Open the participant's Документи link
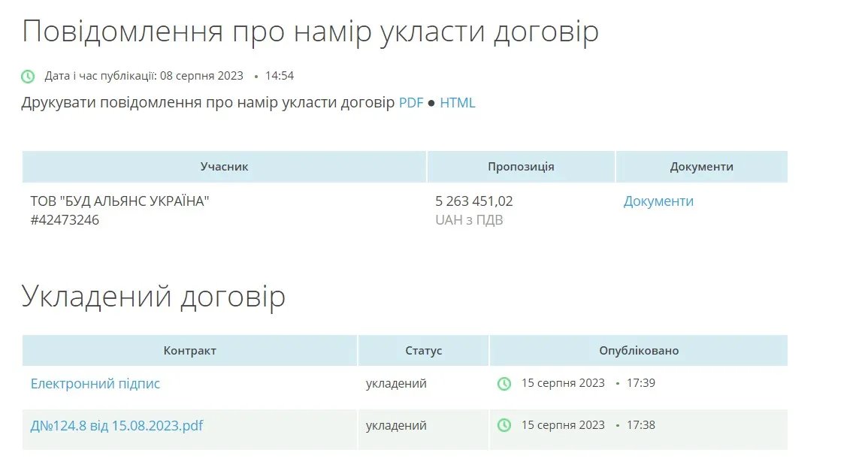This screenshot has height=474, width=868. coord(658,201)
